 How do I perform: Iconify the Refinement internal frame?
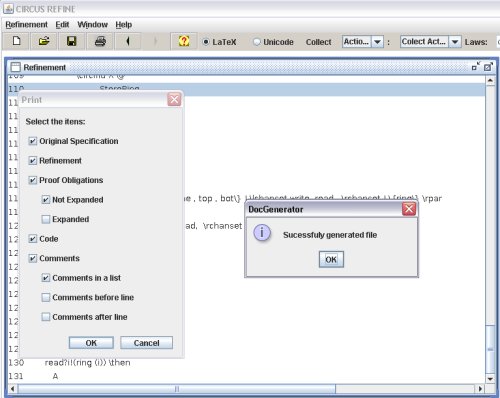(x=476, y=66)
